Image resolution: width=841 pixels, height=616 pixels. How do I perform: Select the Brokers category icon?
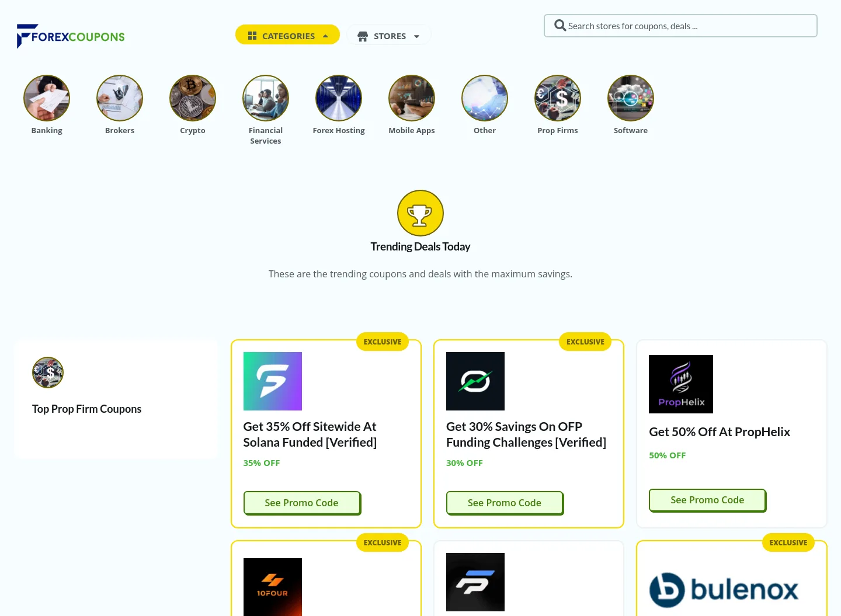(x=120, y=98)
